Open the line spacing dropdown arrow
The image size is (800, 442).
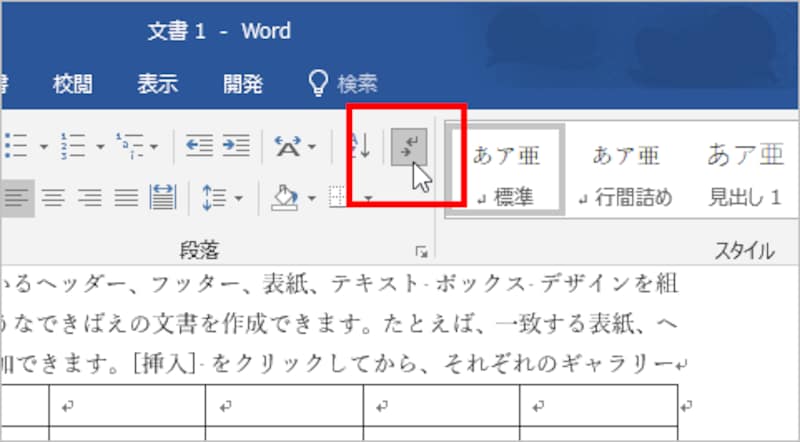click(x=238, y=198)
